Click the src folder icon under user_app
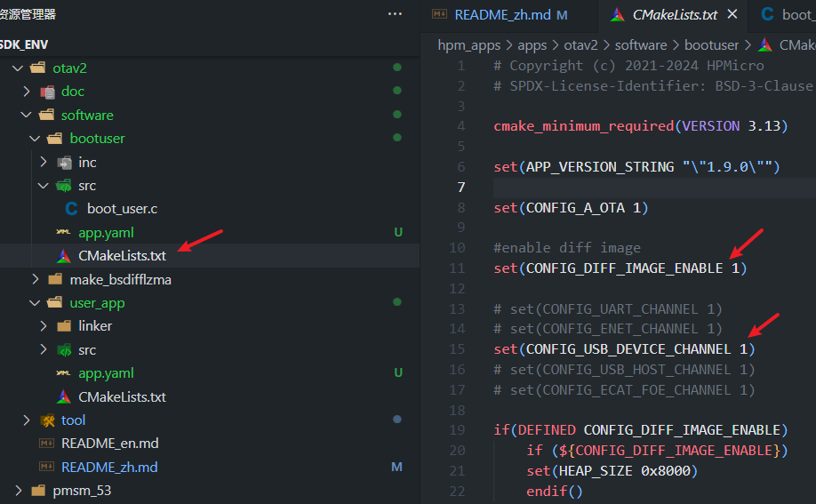This screenshot has height=504, width=816. 64,350
